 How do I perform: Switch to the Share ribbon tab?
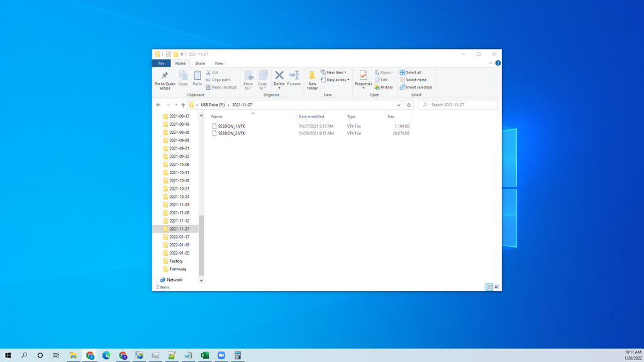199,63
